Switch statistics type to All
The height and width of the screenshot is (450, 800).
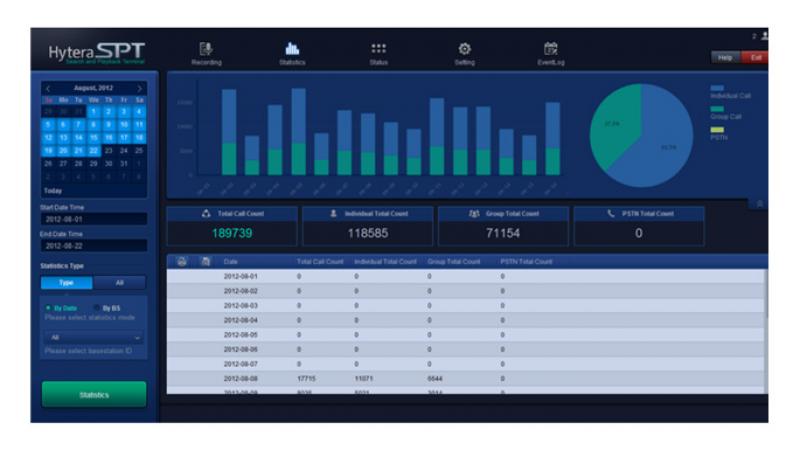tap(119, 283)
